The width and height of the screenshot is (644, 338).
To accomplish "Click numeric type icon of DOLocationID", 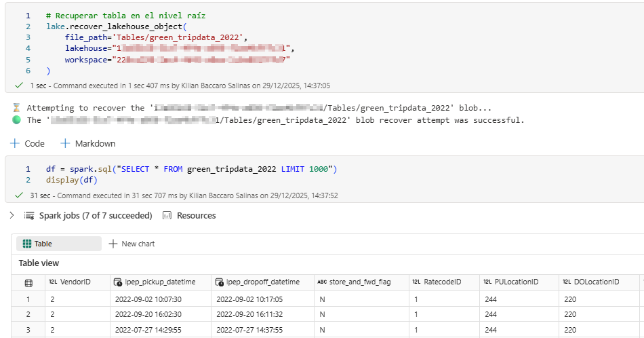I will 567,282.
